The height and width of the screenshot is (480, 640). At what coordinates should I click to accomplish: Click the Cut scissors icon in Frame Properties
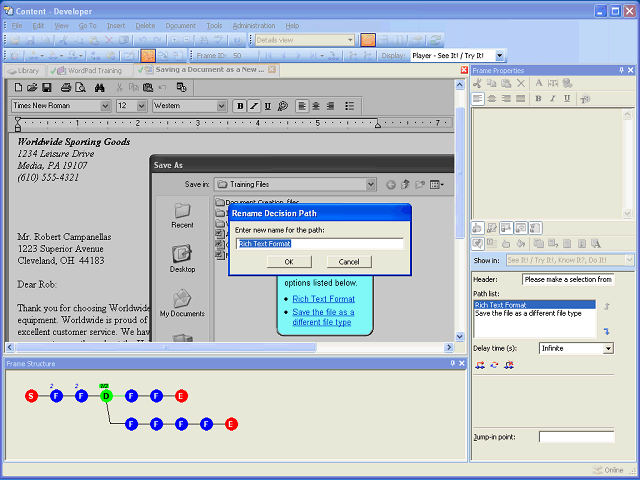[477, 83]
